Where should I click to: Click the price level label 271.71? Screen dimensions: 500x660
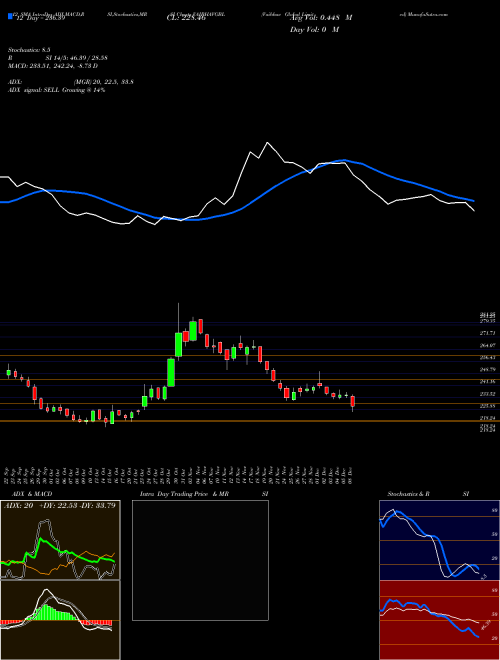click(x=487, y=333)
